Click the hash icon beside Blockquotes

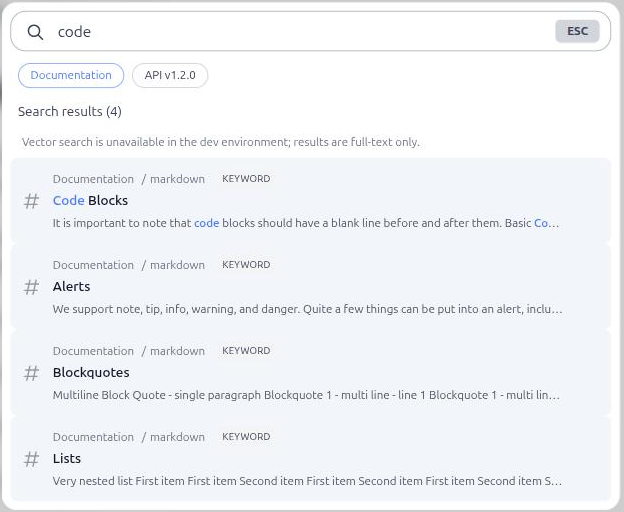coord(31,373)
